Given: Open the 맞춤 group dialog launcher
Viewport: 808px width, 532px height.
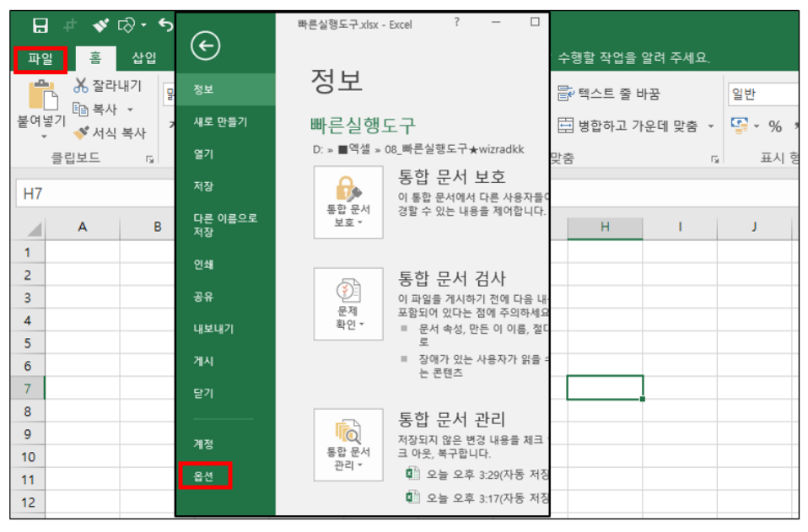Looking at the screenshot, I should point(714,159).
